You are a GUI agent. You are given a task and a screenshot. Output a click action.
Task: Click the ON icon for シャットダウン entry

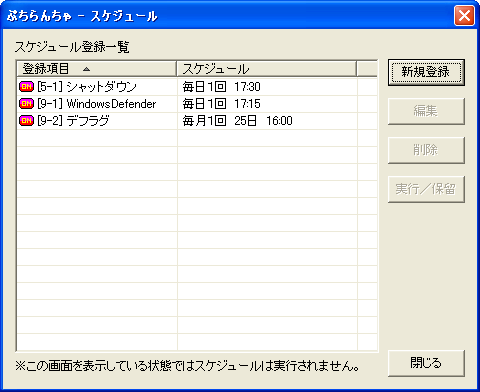click(26, 87)
